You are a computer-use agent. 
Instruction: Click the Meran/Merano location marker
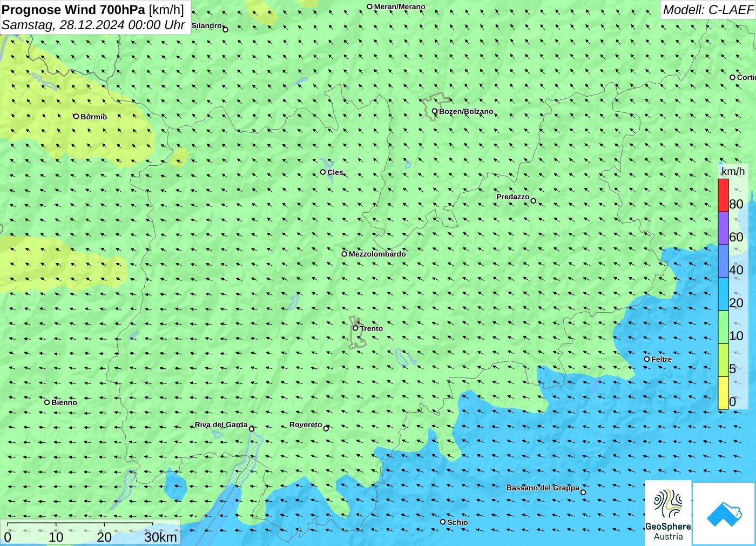pos(370,6)
